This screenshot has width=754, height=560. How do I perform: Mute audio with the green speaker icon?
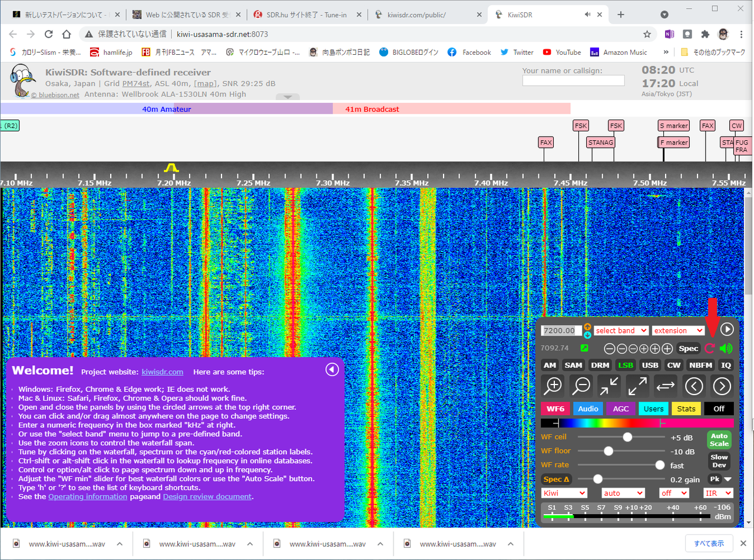click(726, 348)
